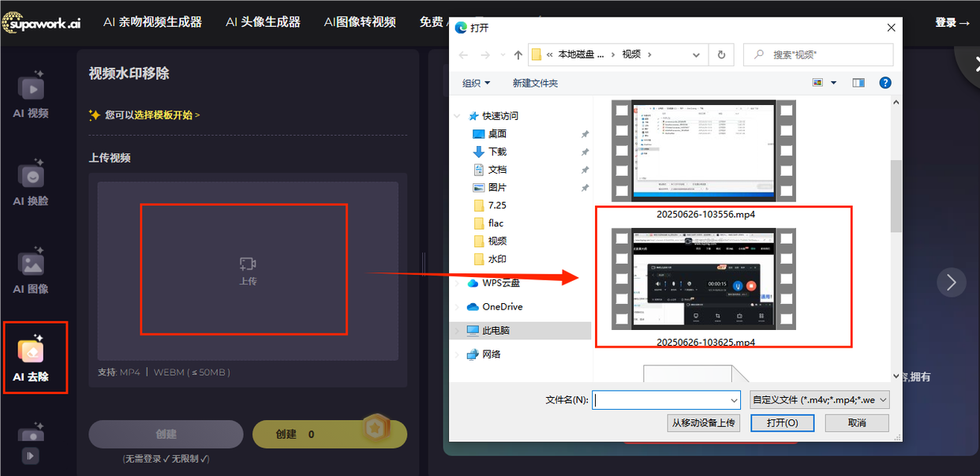Screen dimensions: 980x476
Task: Open AI图像转视频 menu
Action: point(360,22)
